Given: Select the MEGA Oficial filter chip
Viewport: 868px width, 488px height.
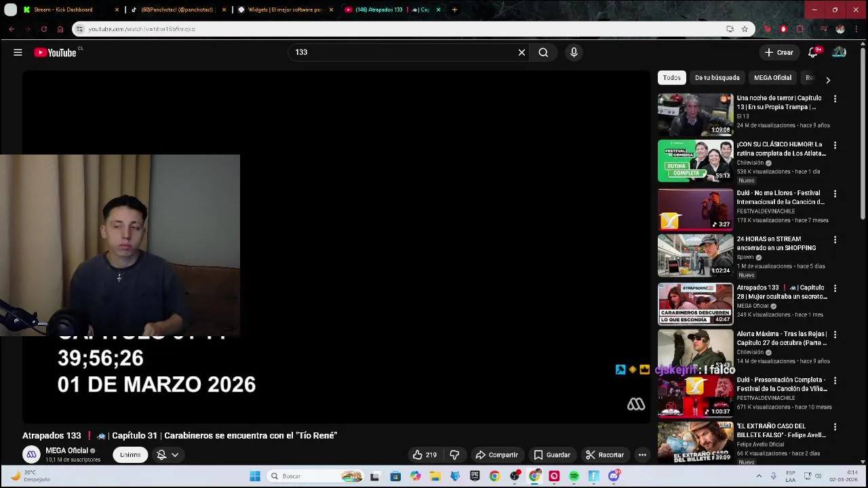Looking at the screenshot, I should (772, 77).
